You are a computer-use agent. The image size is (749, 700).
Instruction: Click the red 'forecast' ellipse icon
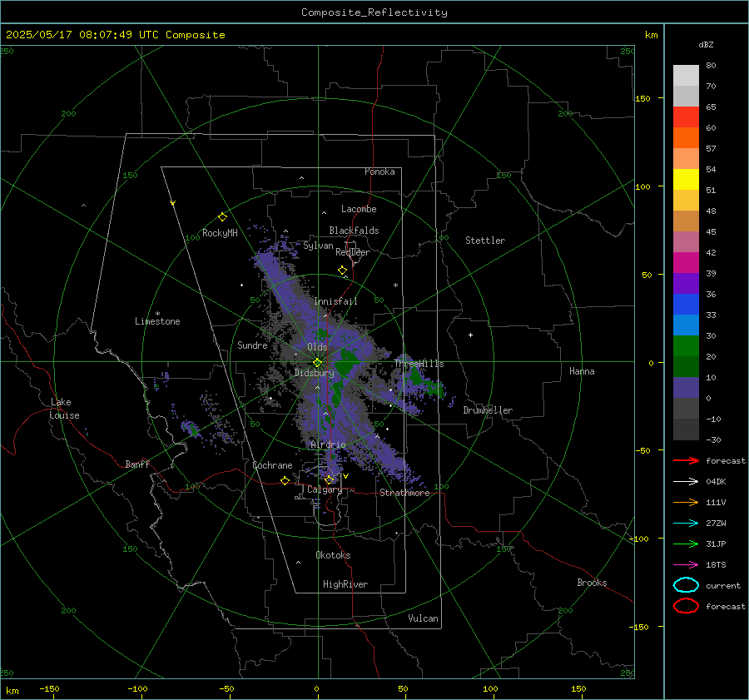coord(686,606)
